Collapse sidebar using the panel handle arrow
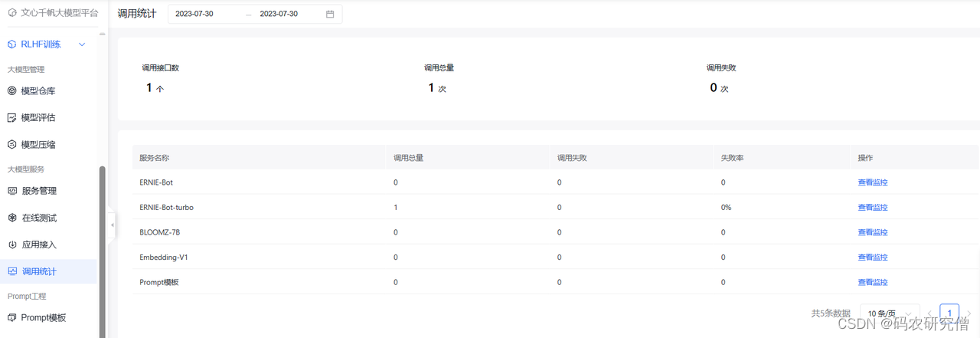The width and height of the screenshot is (980, 338). coord(113,225)
